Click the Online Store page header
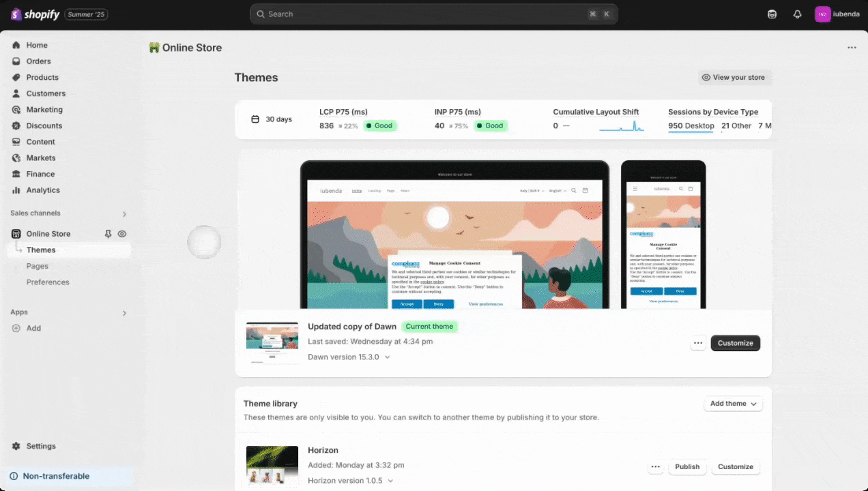 [x=186, y=48]
